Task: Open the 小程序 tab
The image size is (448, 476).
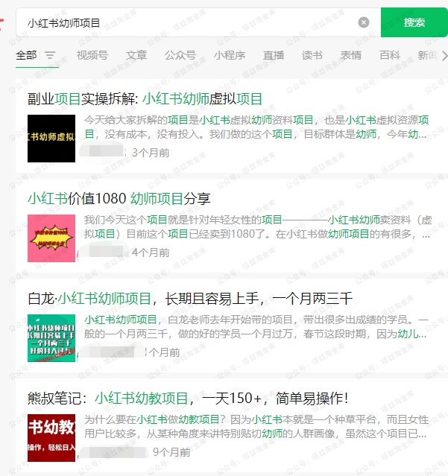Action: click(230, 55)
